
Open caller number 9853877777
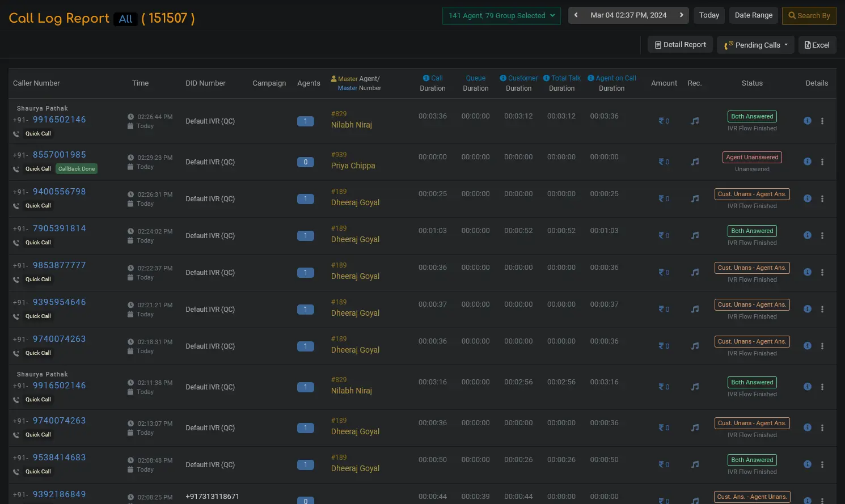click(x=59, y=265)
